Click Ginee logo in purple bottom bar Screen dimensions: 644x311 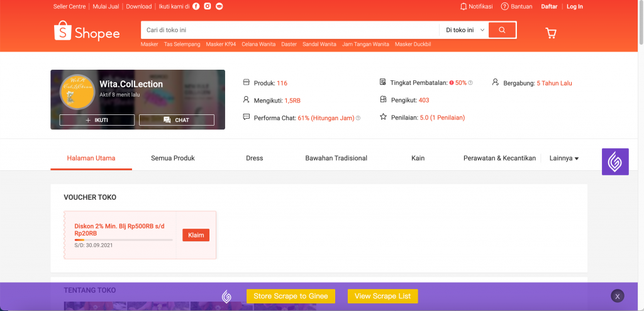click(x=226, y=297)
